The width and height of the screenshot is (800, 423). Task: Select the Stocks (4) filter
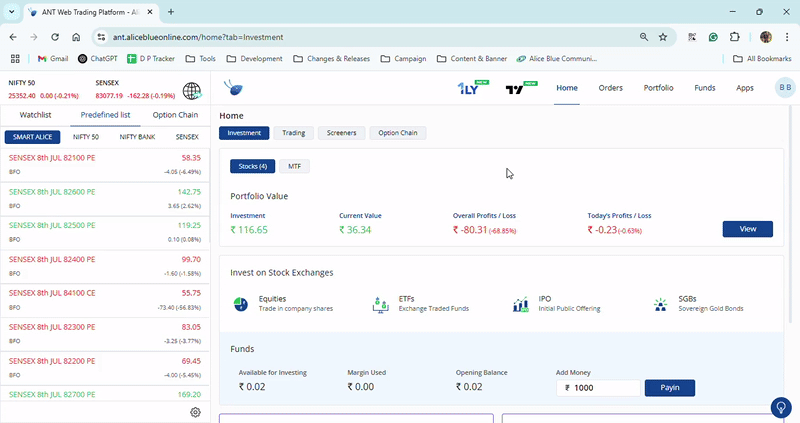[253, 166]
